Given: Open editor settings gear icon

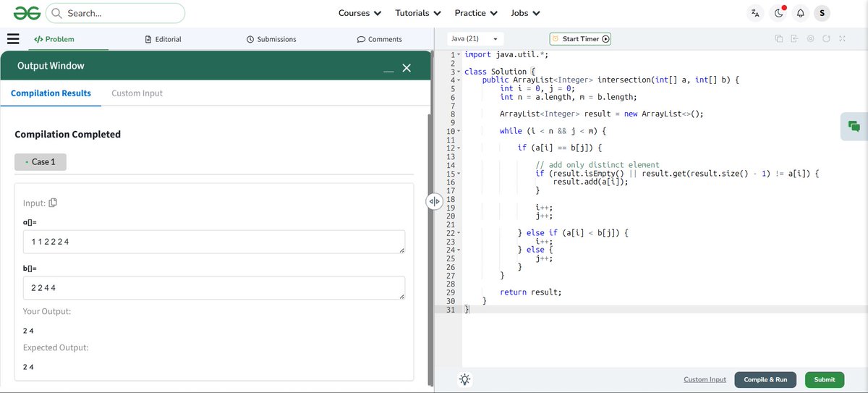Looking at the screenshot, I should click(x=810, y=39).
